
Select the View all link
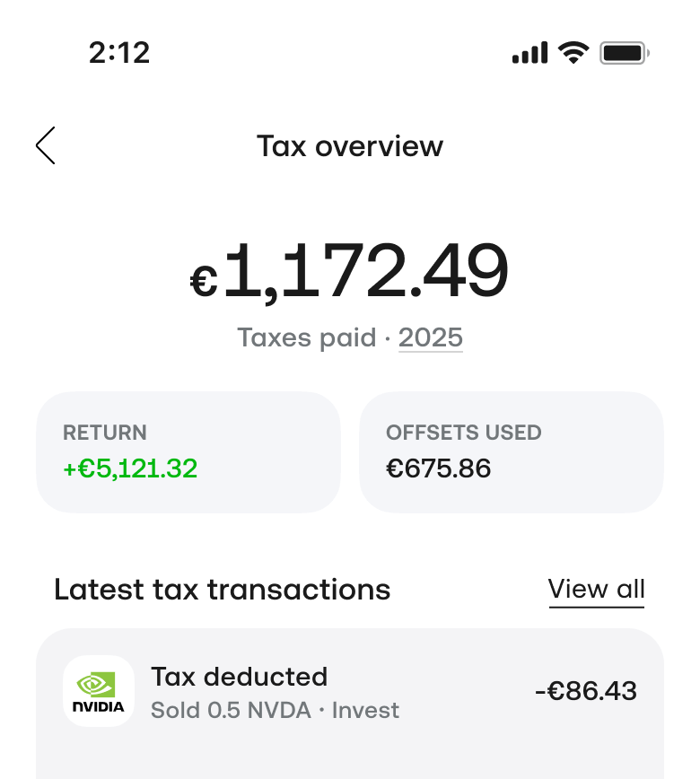[597, 590]
